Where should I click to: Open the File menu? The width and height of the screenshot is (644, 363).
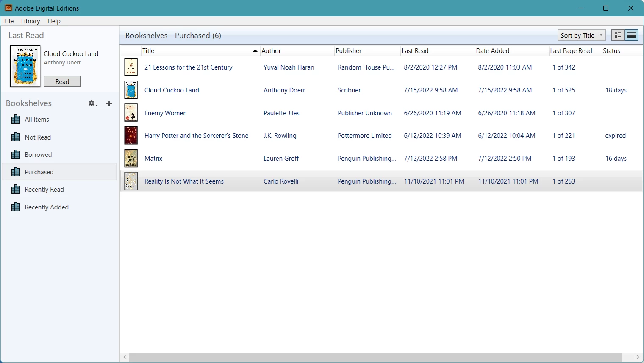click(x=9, y=21)
